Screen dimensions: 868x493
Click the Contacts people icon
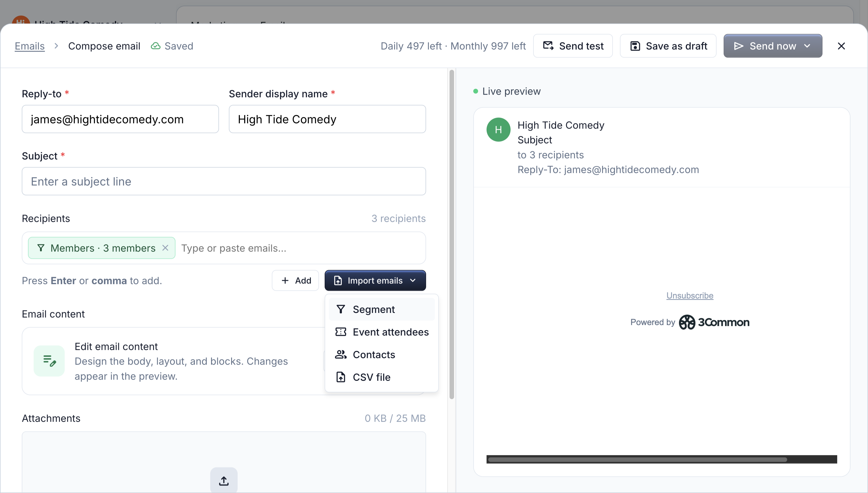pos(341,354)
